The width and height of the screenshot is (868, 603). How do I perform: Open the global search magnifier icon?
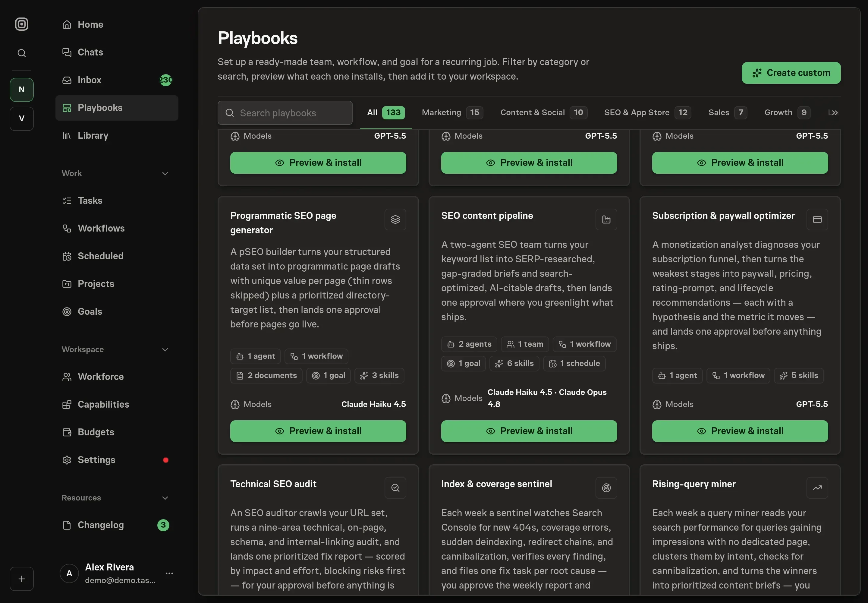tap(21, 53)
